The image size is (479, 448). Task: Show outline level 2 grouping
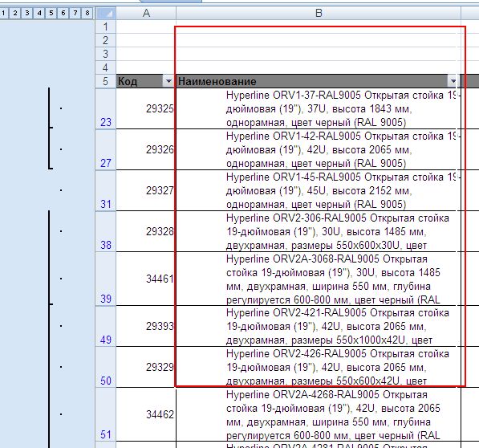point(15,13)
